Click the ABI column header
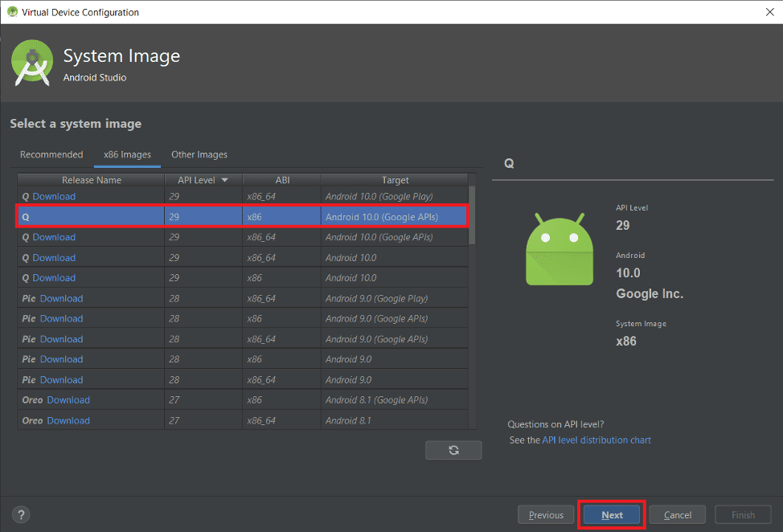 (x=282, y=180)
